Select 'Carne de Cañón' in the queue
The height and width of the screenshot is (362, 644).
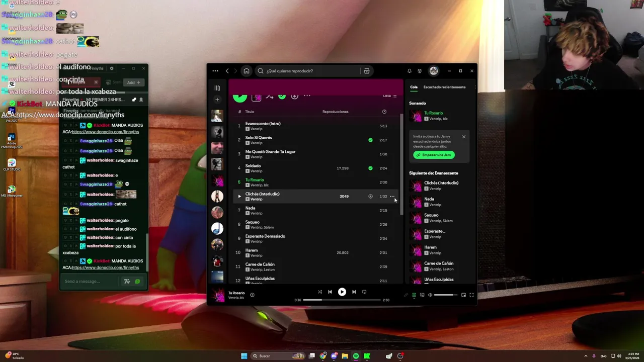click(439, 263)
